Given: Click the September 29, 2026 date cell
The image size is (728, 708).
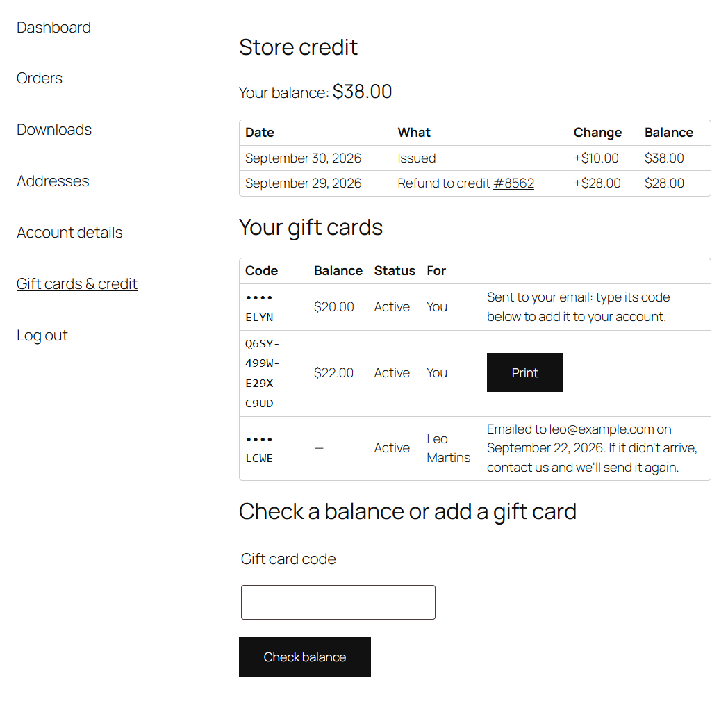Looking at the screenshot, I should (303, 183).
